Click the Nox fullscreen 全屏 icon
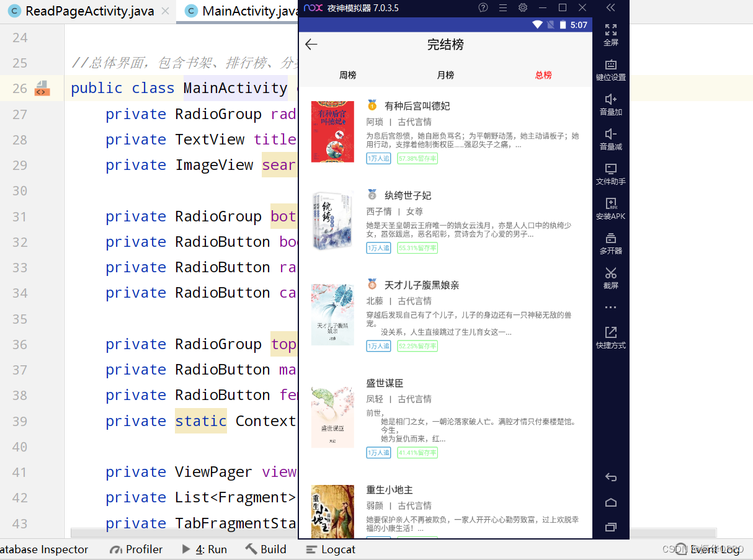The width and height of the screenshot is (753, 560). tap(611, 29)
